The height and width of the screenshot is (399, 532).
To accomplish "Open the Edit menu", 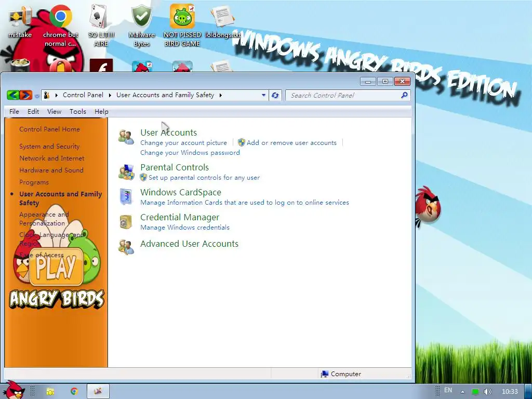I will (33, 112).
